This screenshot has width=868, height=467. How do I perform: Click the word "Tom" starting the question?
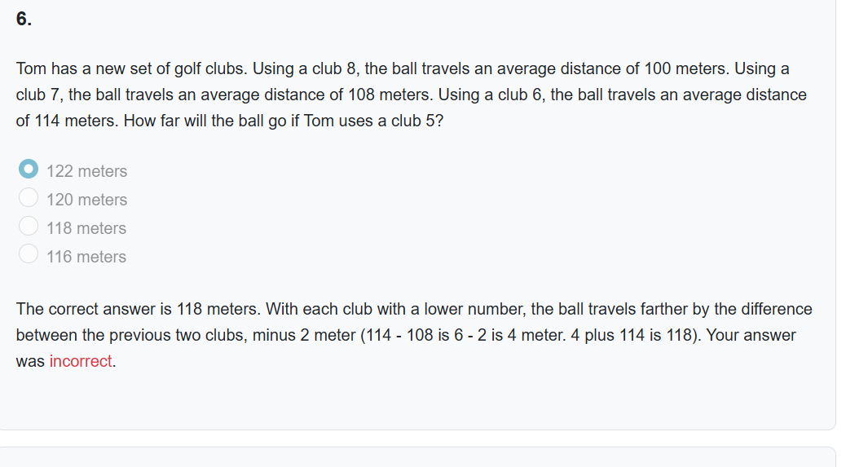tap(31, 68)
